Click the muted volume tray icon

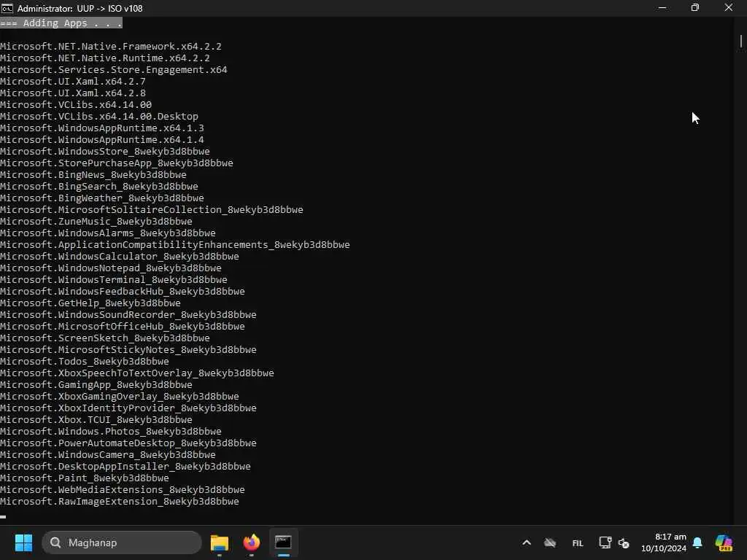(624, 542)
